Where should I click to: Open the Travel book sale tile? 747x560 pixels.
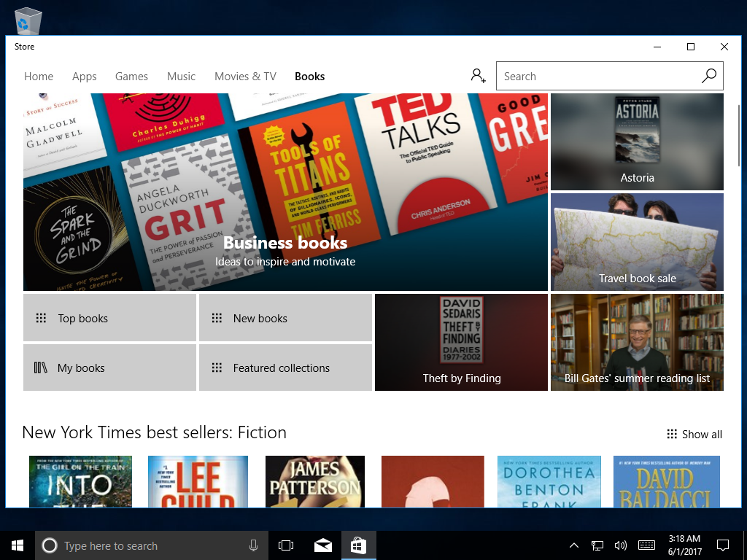point(637,242)
